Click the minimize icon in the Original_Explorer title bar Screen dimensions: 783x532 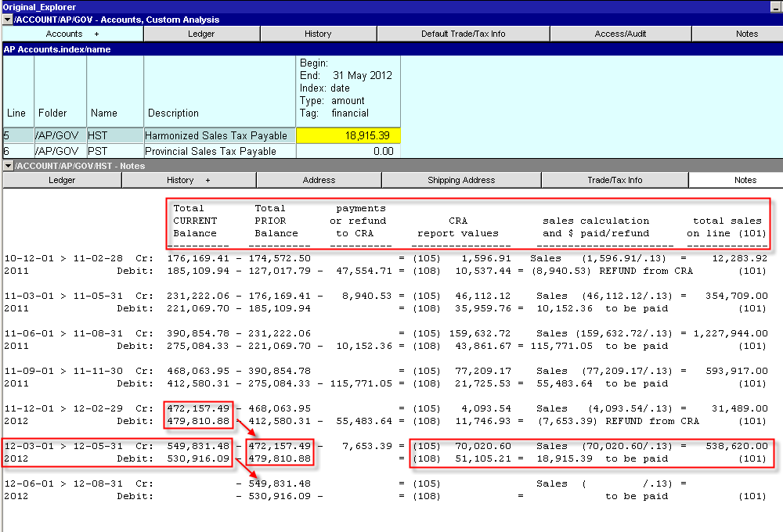click(x=775, y=6)
